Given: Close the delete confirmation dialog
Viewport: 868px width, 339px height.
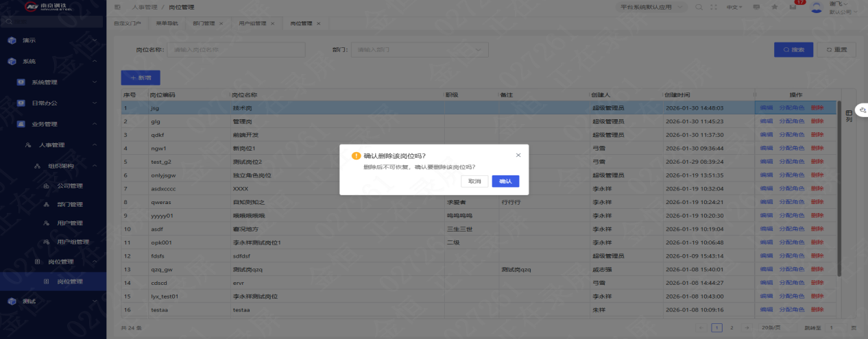Looking at the screenshot, I should (x=518, y=155).
